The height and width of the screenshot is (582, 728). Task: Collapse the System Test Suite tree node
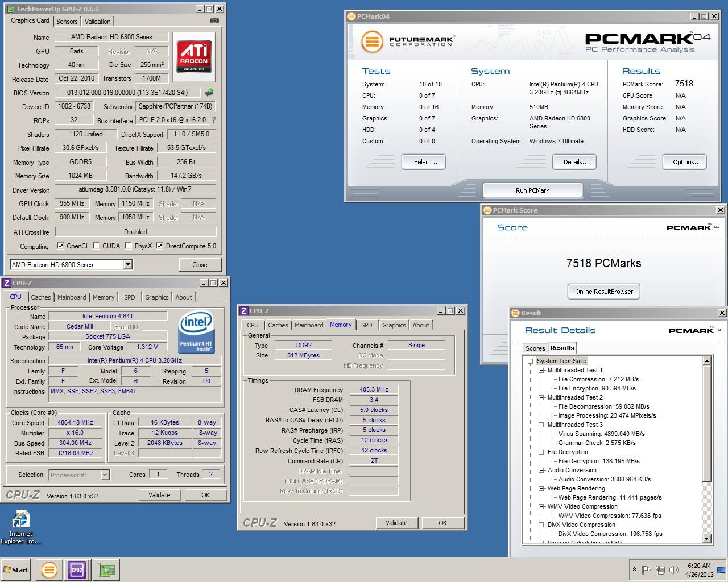(530, 361)
